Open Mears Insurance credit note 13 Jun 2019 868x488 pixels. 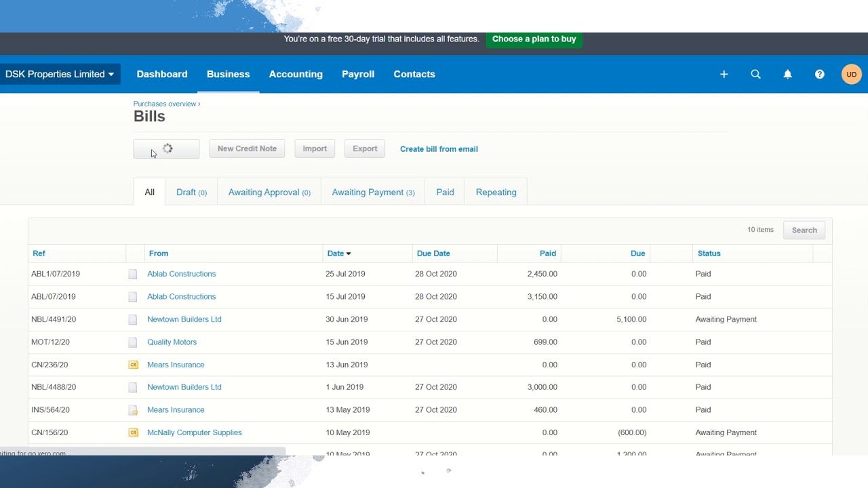coord(176,365)
